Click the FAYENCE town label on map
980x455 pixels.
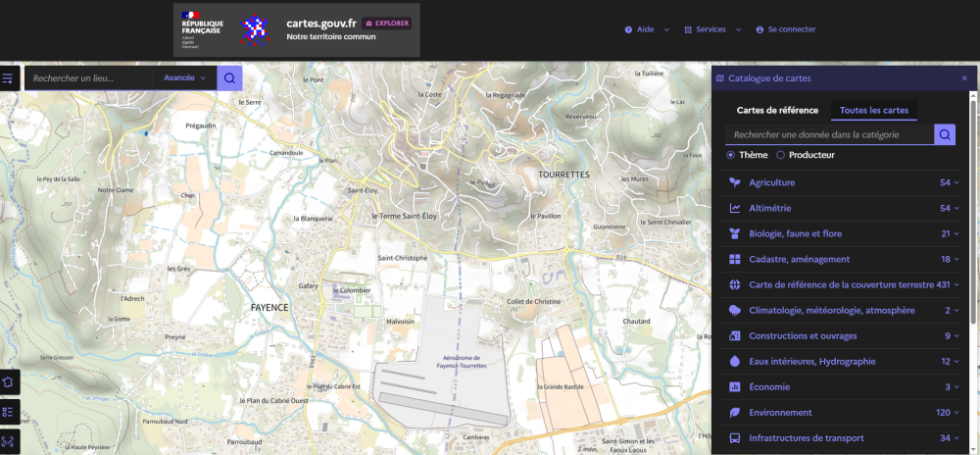[269, 308]
